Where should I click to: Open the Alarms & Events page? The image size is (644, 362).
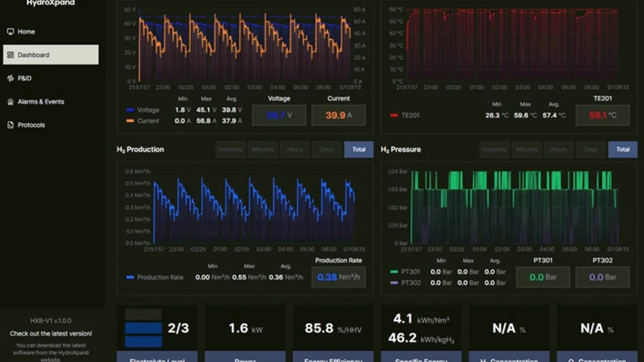(x=41, y=102)
